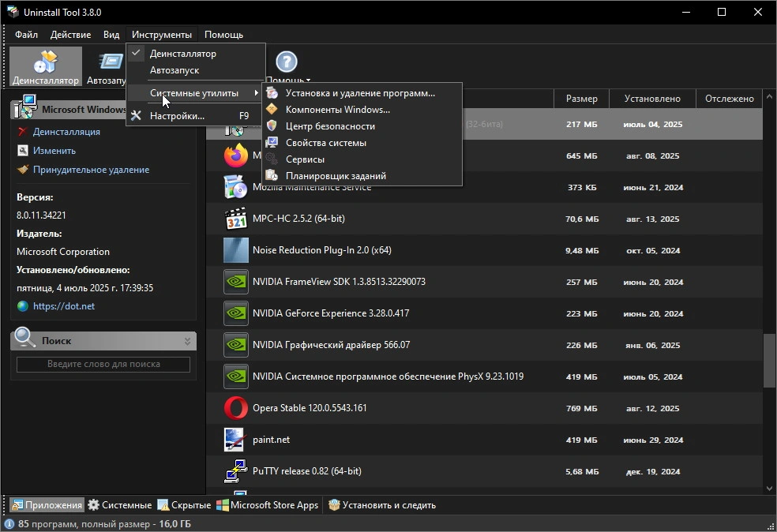Select Noise Reduction Plug-In 2.0 (x64) row
This screenshot has height=532, width=777.
click(x=485, y=250)
